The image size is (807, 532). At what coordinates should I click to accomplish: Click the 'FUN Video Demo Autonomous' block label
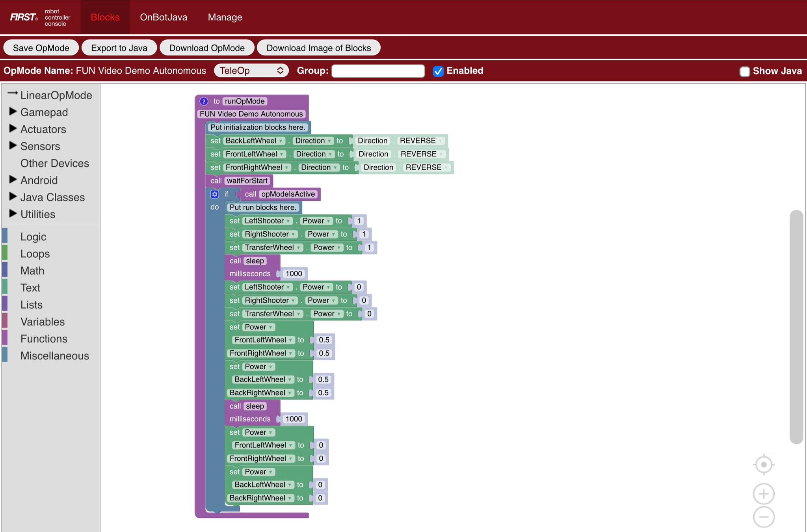(x=251, y=114)
